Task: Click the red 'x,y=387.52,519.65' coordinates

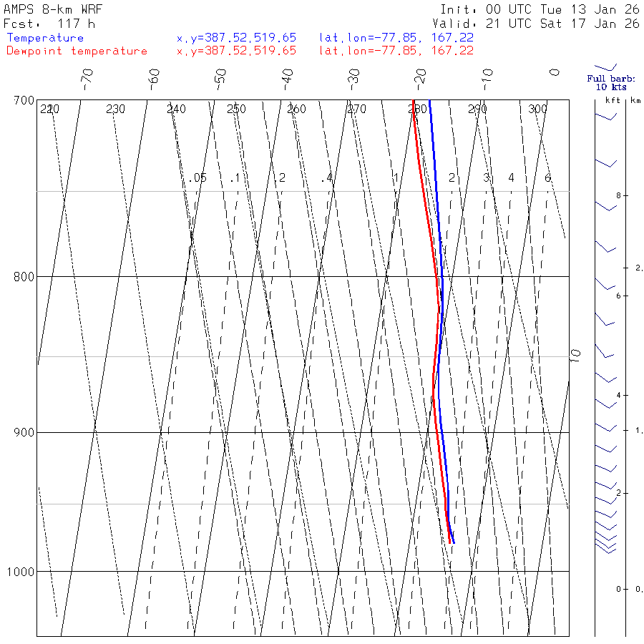Action: (236, 51)
